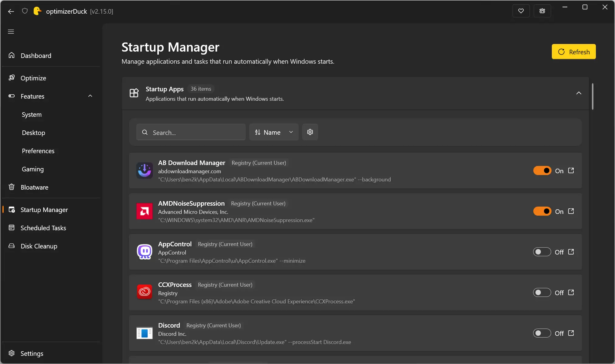Open the Bloatware page
Image resolution: width=615 pixels, height=364 pixels.
pyautogui.click(x=51, y=187)
